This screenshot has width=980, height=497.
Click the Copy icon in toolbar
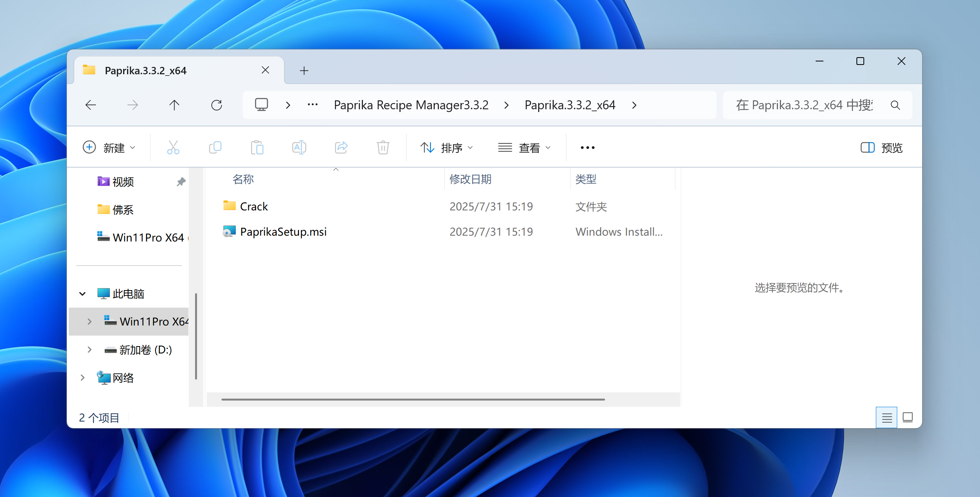click(x=215, y=148)
